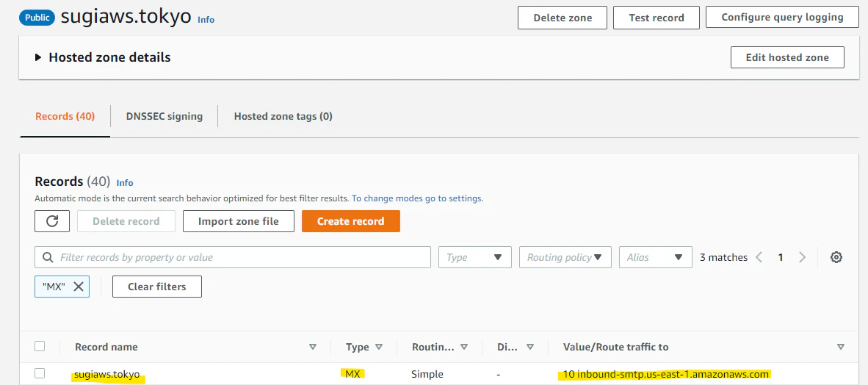
Task: Open the Alias filter dropdown
Action: (x=656, y=257)
